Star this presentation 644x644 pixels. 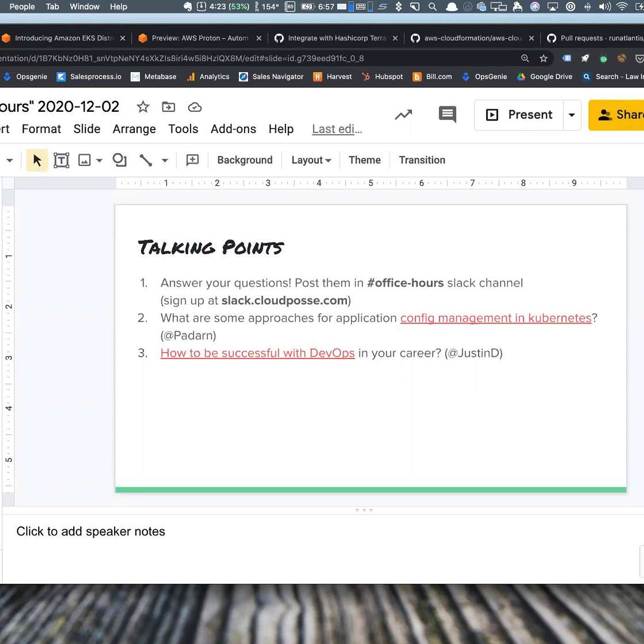tap(143, 107)
